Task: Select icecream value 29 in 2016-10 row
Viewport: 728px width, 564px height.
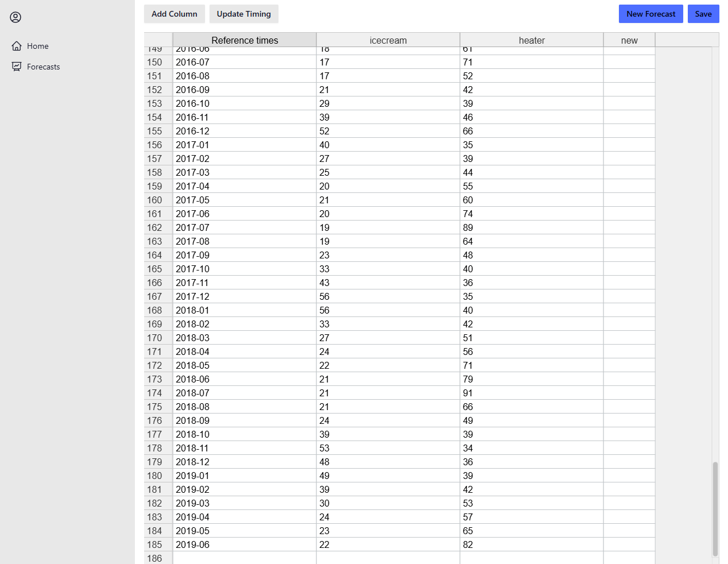Action: click(388, 103)
